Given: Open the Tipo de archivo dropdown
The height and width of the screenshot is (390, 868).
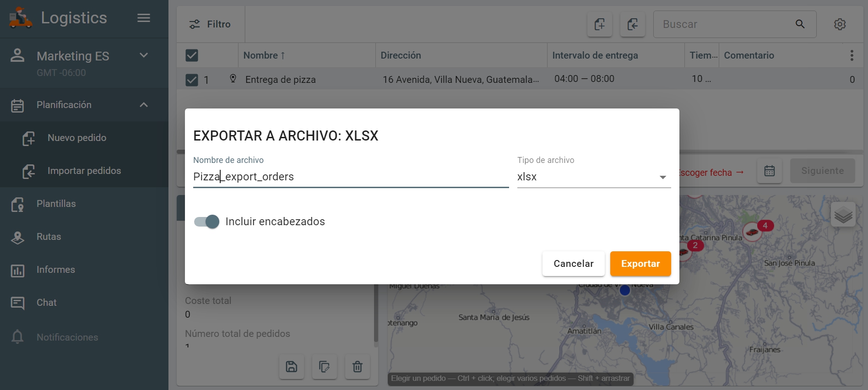Looking at the screenshot, I should 593,177.
